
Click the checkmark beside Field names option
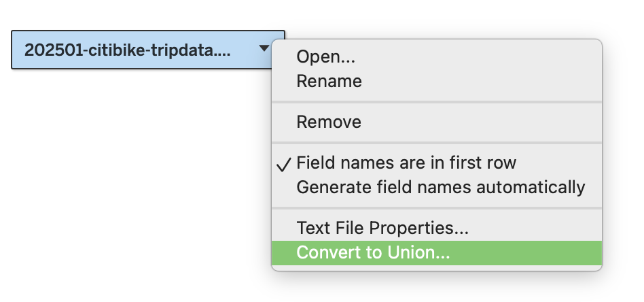click(286, 164)
